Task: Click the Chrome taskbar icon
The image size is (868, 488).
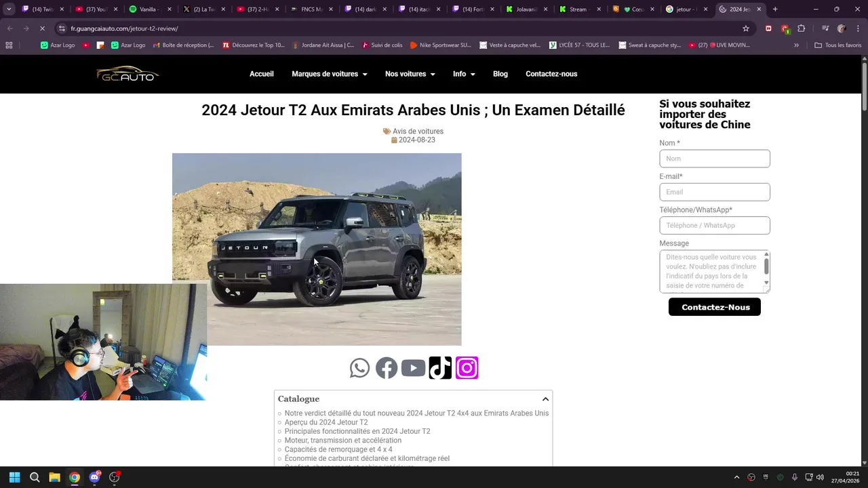Action: (x=75, y=477)
